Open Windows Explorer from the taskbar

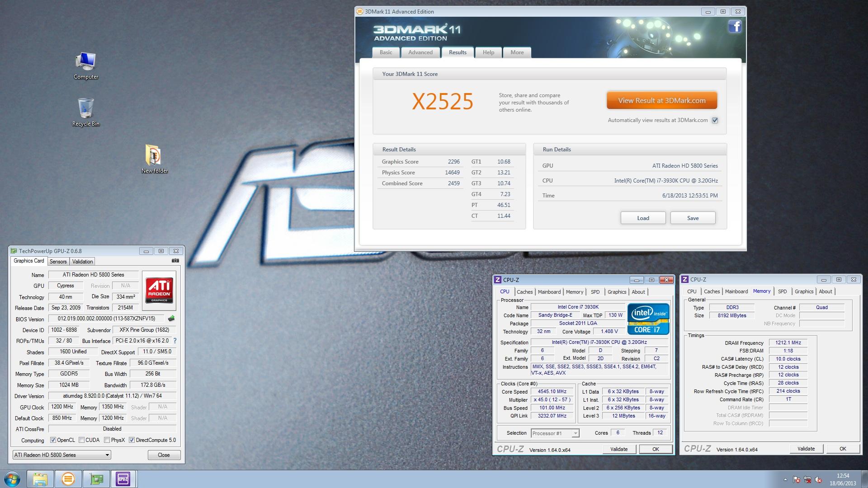(x=40, y=479)
